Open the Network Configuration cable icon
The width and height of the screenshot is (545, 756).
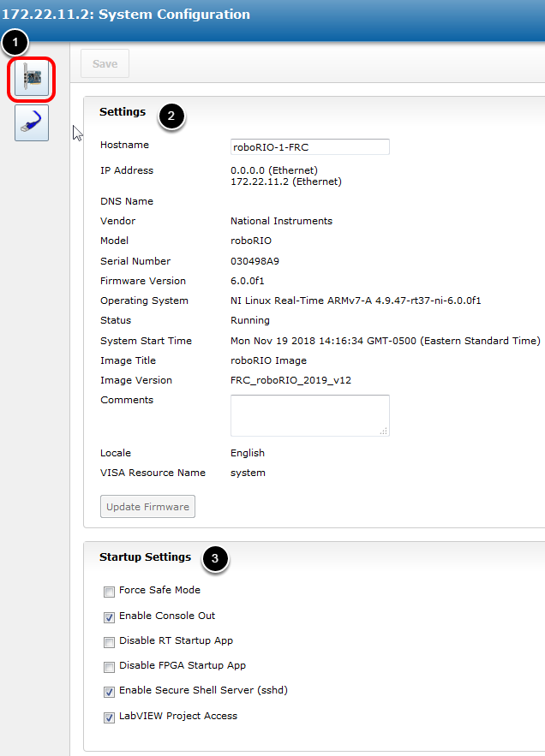(x=32, y=123)
